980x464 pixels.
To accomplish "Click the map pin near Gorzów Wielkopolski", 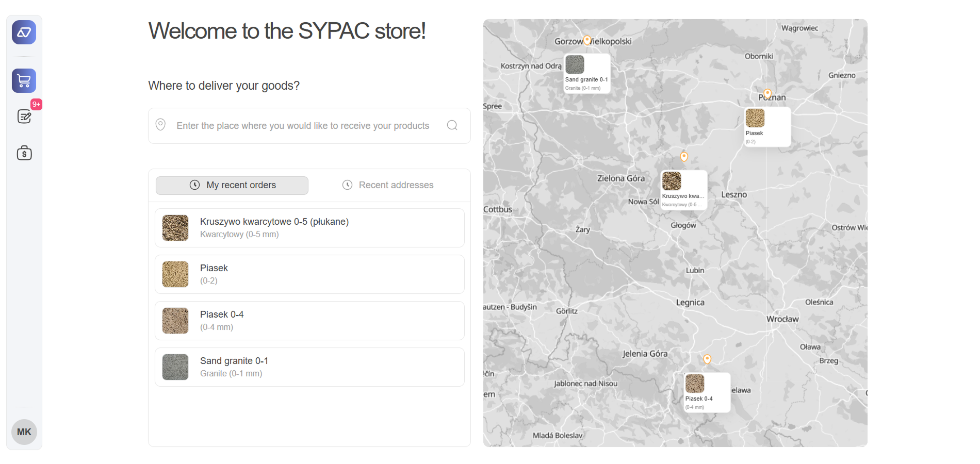I will coord(587,40).
